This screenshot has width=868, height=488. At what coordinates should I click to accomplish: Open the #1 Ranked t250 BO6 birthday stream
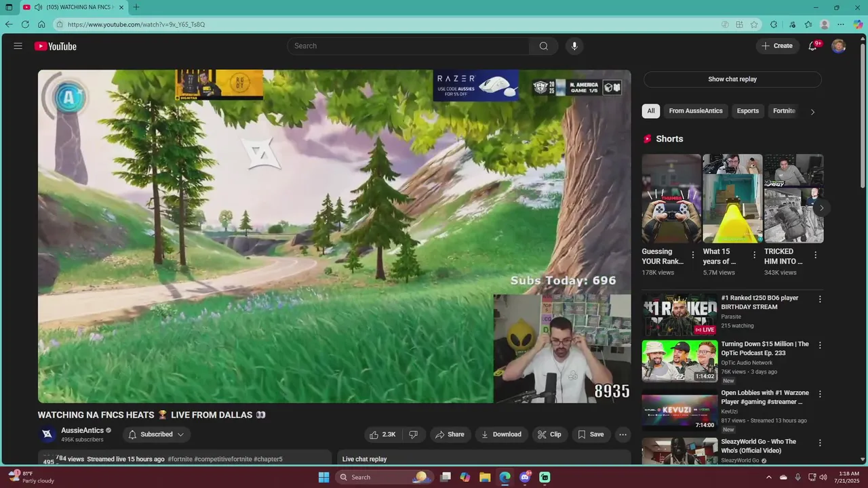pyautogui.click(x=679, y=314)
